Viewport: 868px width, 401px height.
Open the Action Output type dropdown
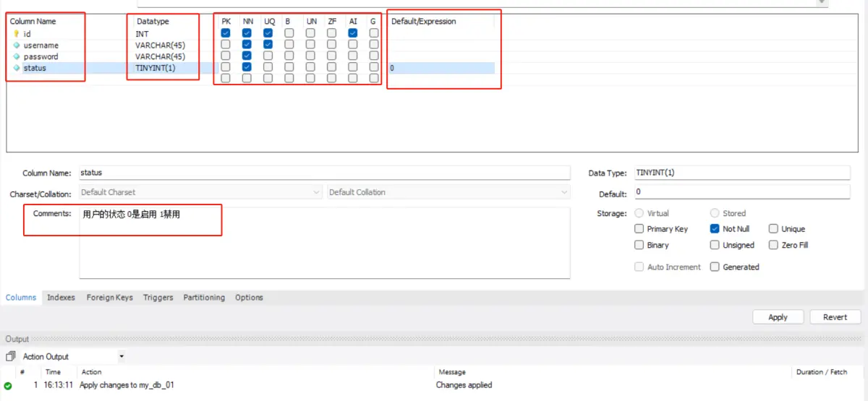(122, 356)
